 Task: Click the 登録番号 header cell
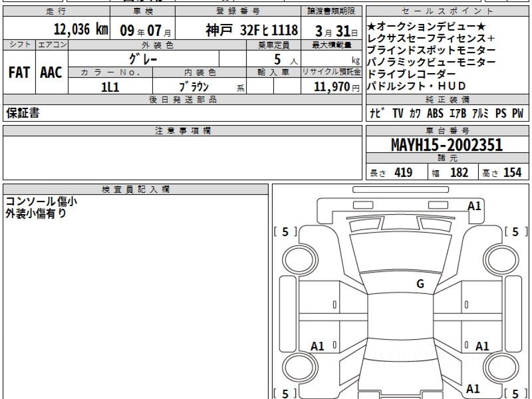[238, 12]
